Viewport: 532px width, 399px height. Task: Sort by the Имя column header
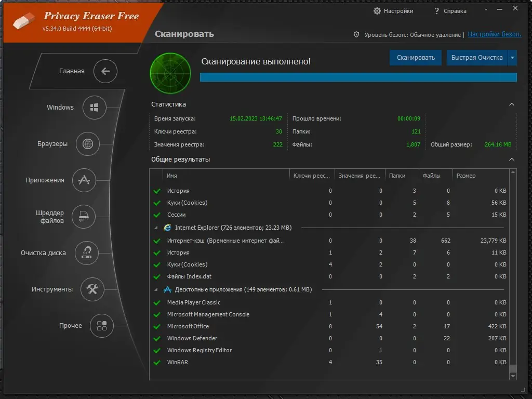point(227,176)
